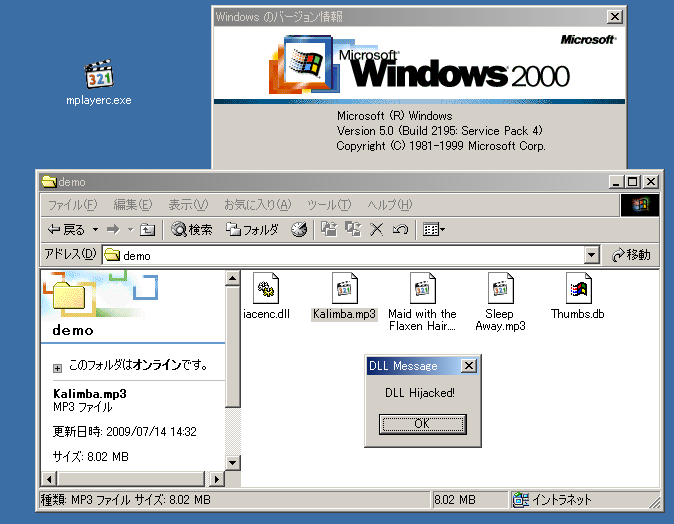Open the 検索 search pane

pyautogui.click(x=192, y=230)
